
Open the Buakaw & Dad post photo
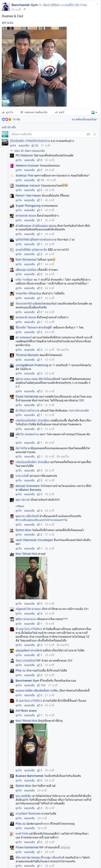(x=34, y=67)
